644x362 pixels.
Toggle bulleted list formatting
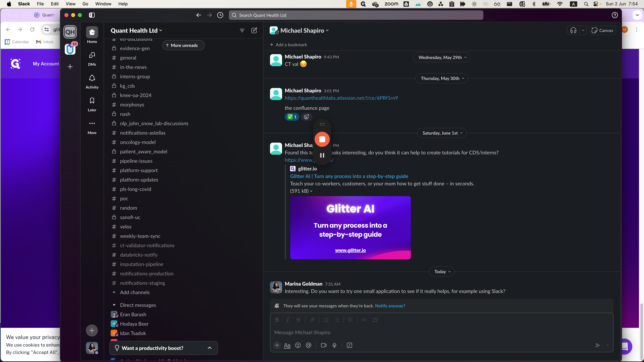[337, 320]
